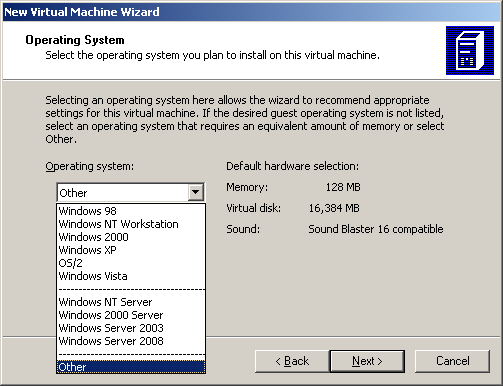Image resolution: width=503 pixels, height=386 pixels.
Task: Click the Operating system label
Action: 89,166
